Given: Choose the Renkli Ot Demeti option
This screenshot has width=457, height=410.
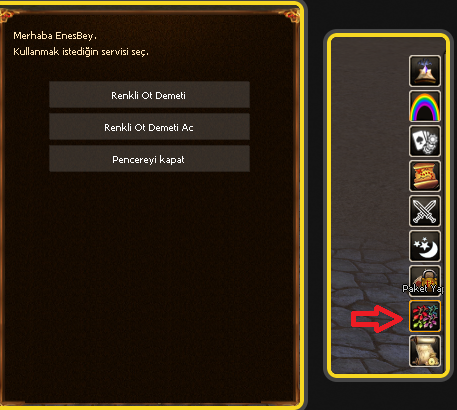Looking at the screenshot, I should pos(149,95).
